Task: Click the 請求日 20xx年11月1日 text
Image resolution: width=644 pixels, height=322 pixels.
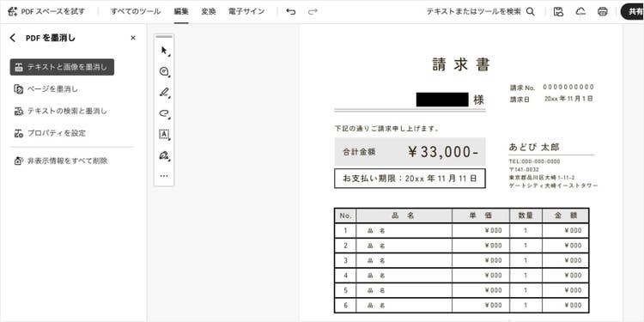Action: coord(551,99)
